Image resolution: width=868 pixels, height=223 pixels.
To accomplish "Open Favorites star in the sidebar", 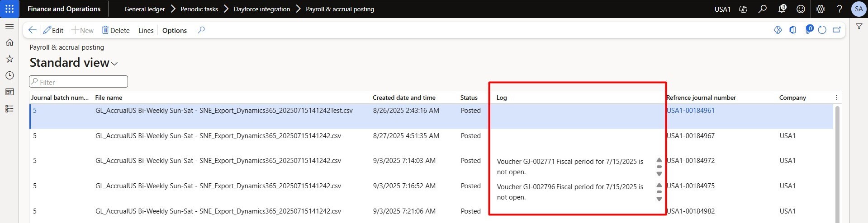I will click(x=9, y=59).
